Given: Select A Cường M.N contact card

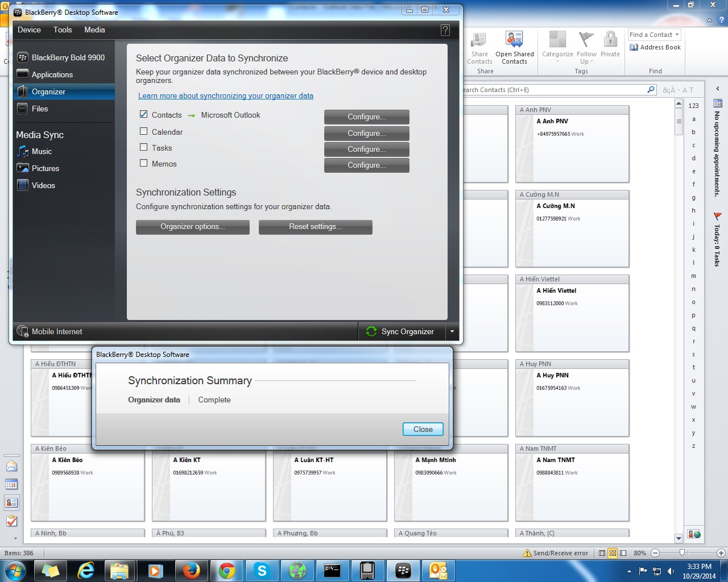Looking at the screenshot, I should coord(572,228).
